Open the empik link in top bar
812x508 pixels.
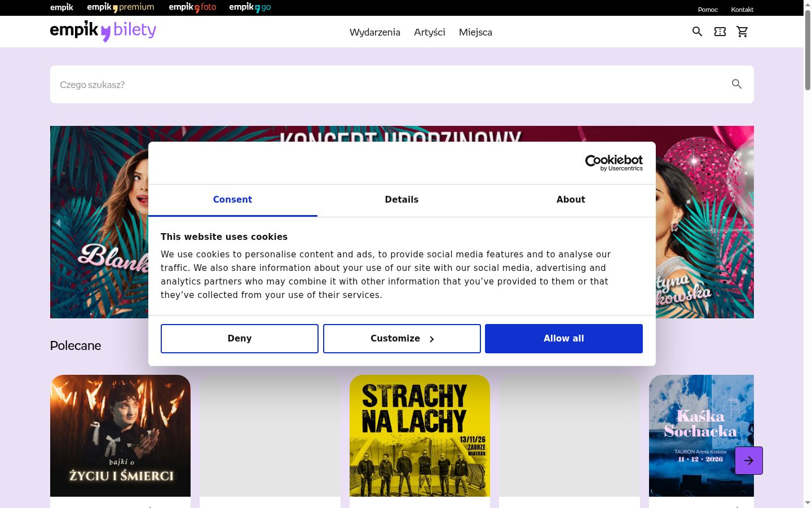tap(61, 7)
